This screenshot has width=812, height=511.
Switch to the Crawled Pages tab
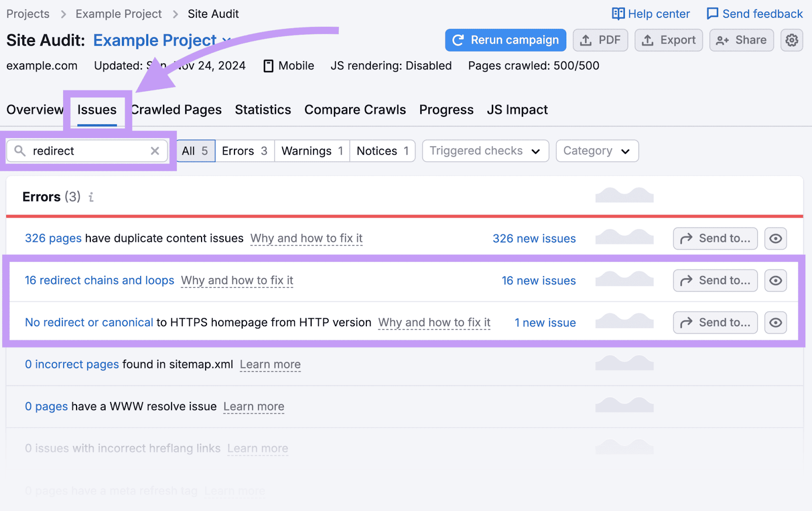176,110
